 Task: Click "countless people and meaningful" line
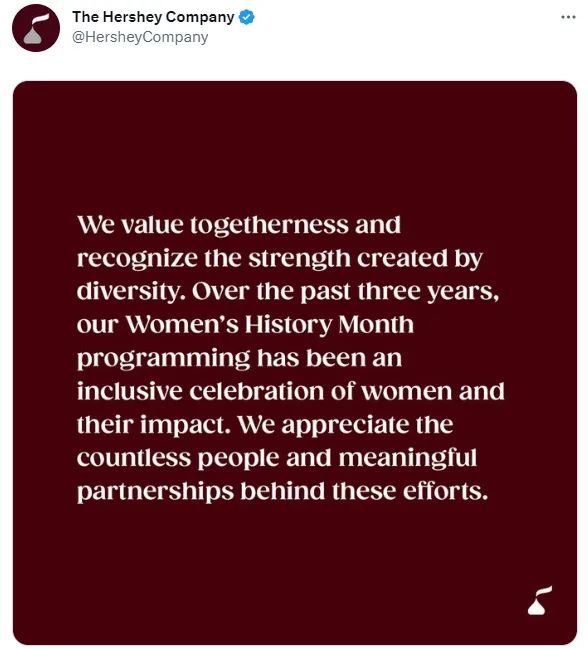[x=277, y=459]
